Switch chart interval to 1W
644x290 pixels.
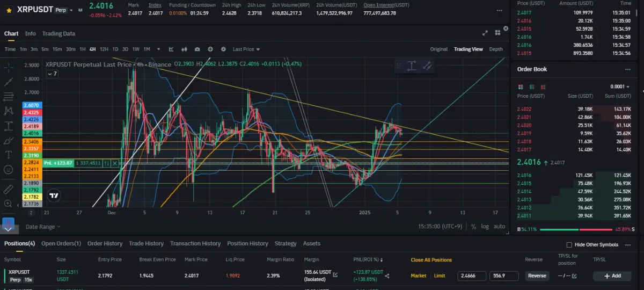pyautogui.click(x=136, y=49)
